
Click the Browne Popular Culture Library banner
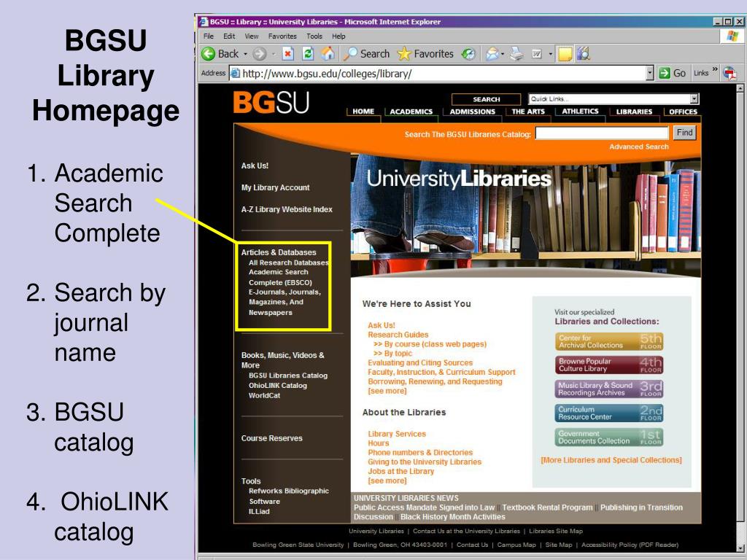[x=609, y=365]
